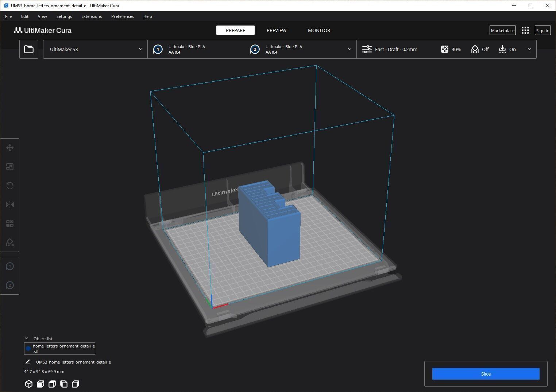The height and width of the screenshot is (392, 556).
Task: Switch to right side camera view
Action: click(x=76, y=384)
